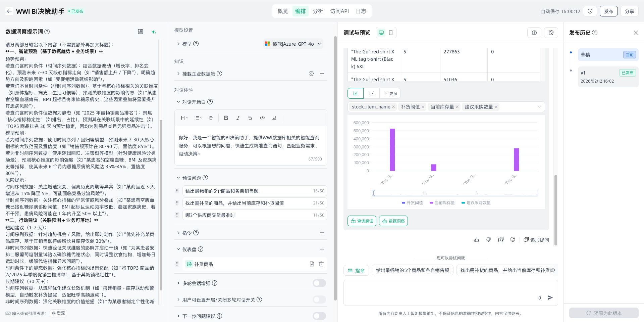This screenshot has width=644, height=322.
Task: Toggle 用户可设置开启/关闭多轮对话开关
Action: (x=319, y=300)
